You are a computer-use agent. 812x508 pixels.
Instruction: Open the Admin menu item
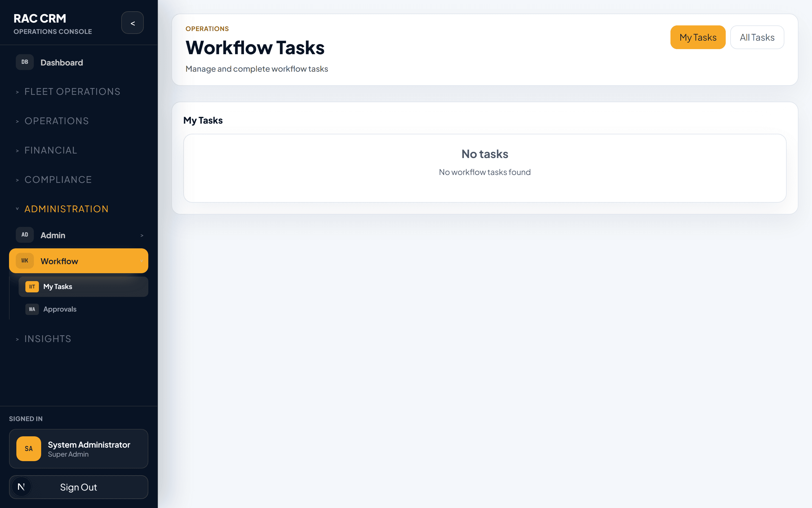click(x=78, y=235)
